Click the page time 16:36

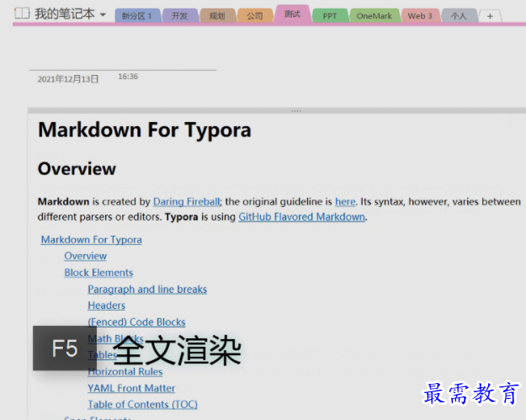click(128, 77)
